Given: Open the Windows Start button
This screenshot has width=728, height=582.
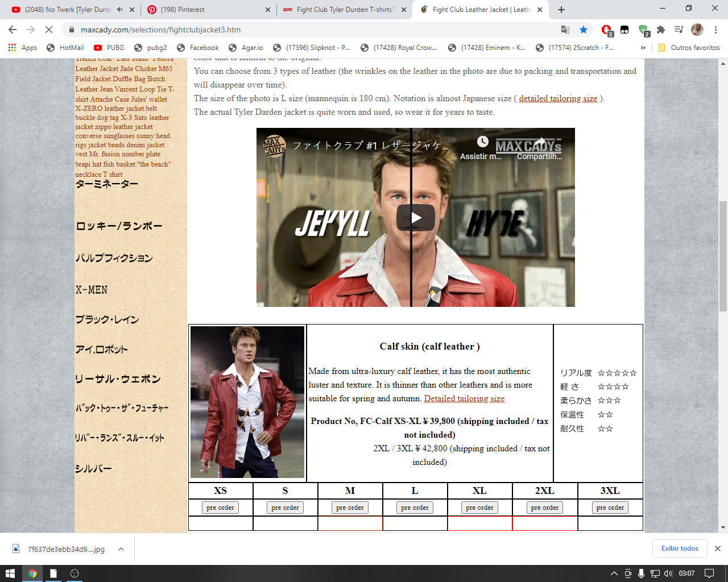Looking at the screenshot, I should (10, 573).
